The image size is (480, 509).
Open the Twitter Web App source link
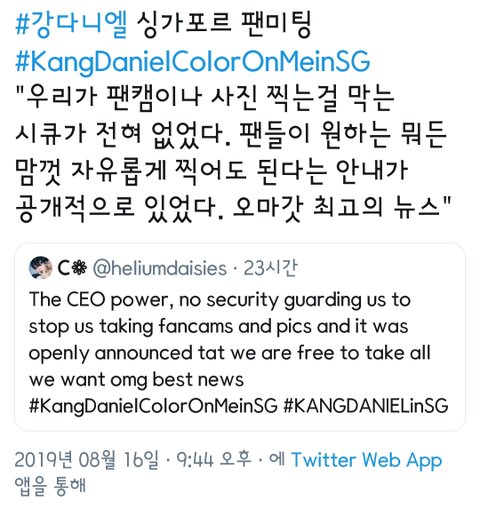367,460
